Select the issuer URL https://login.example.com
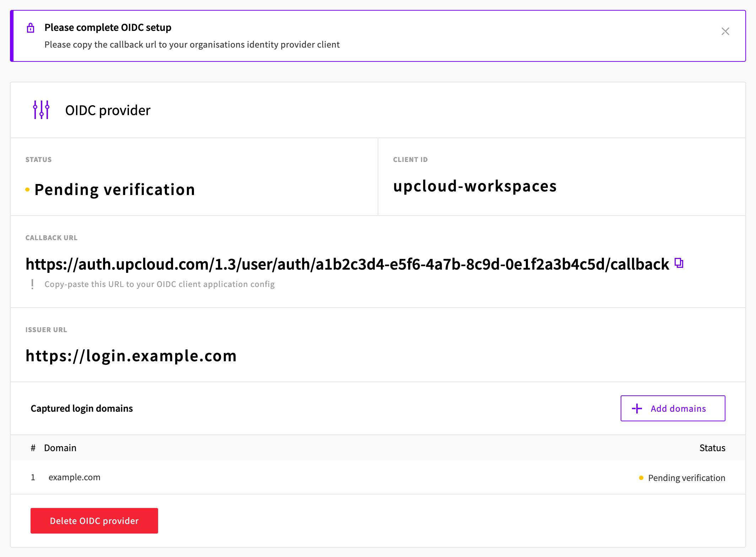The image size is (756, 557). click(x=131, y=356)
